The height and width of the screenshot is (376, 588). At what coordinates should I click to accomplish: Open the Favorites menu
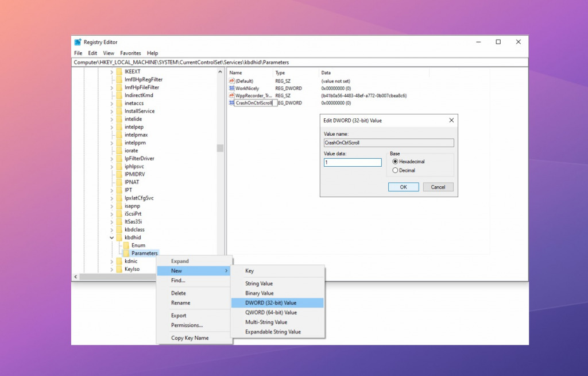[130, 53]
